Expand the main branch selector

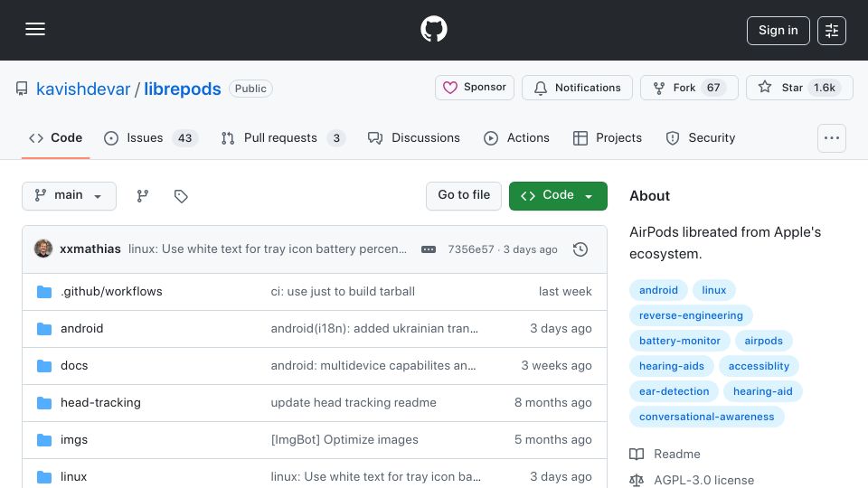pyautogui.click(x=70, y=196)
